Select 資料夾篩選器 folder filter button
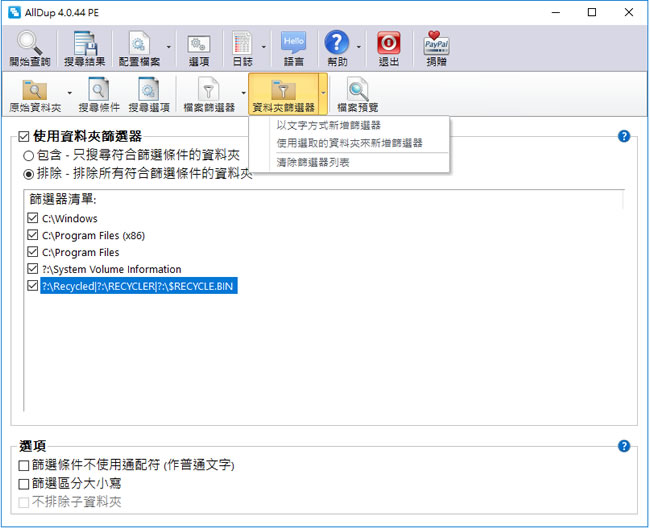The image size is (650, 529). [x=284, y=95]
